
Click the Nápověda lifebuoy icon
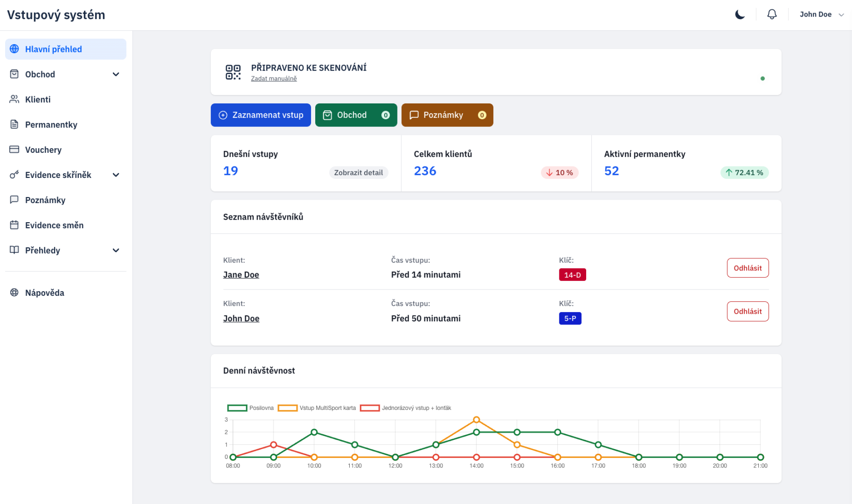14,292
